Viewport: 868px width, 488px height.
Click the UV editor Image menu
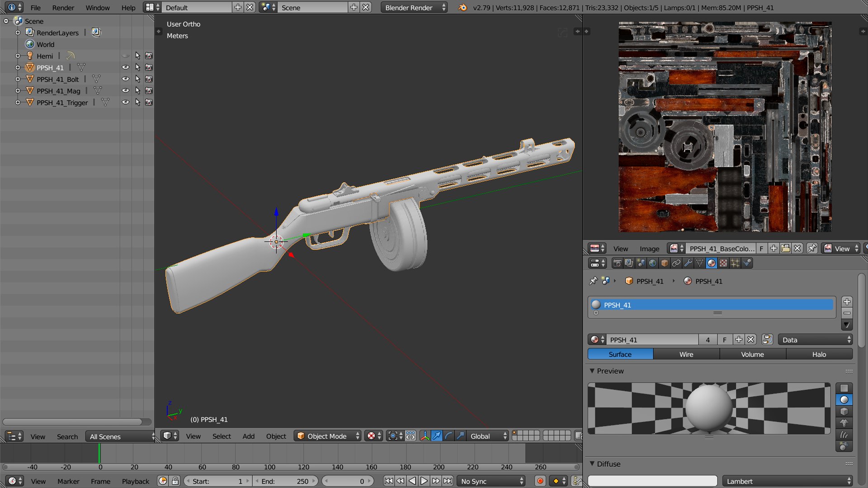click(x=649, y=249)
